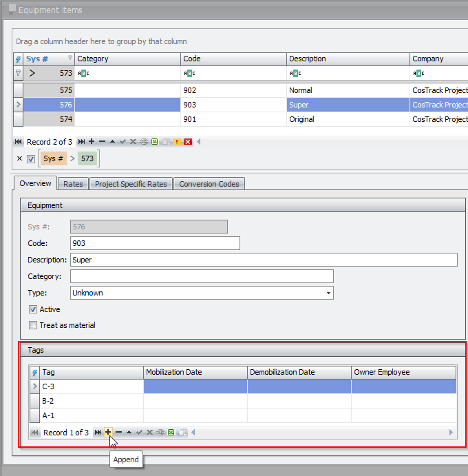
Task: Click into the Description input field
Action: (x=264, y=260)
